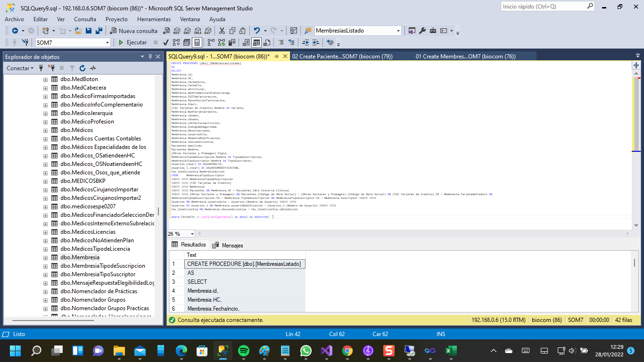Close the SQLQuery9.sql tab

(x=285, y=57)
